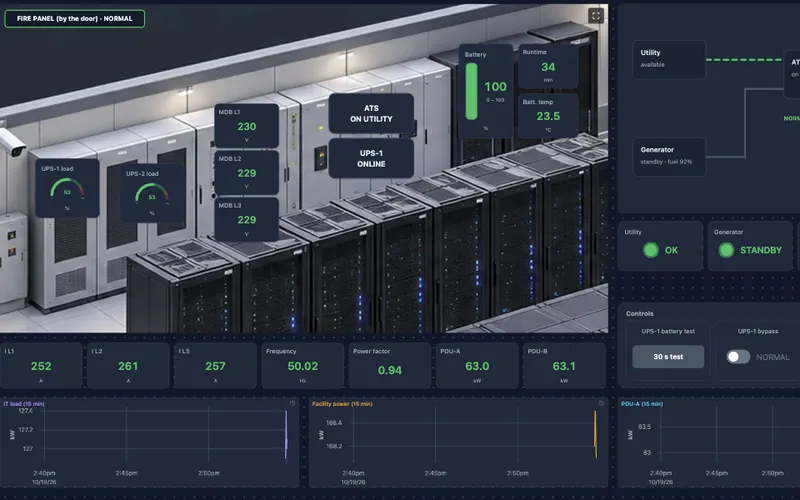Click the orange Facility power trend line

pos(595,434)
